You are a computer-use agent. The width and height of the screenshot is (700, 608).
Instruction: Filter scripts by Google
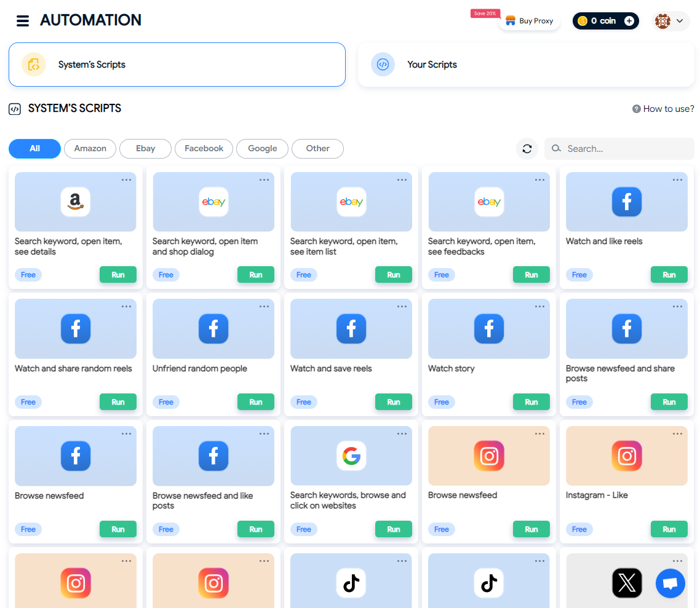(x=263, y=149)
